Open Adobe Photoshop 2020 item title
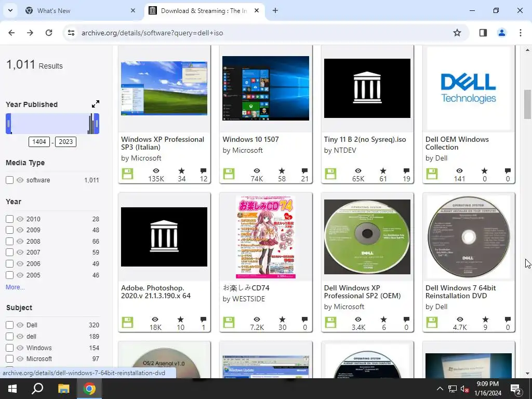Viewport: 532px width, 399px height. pos(156,292)
